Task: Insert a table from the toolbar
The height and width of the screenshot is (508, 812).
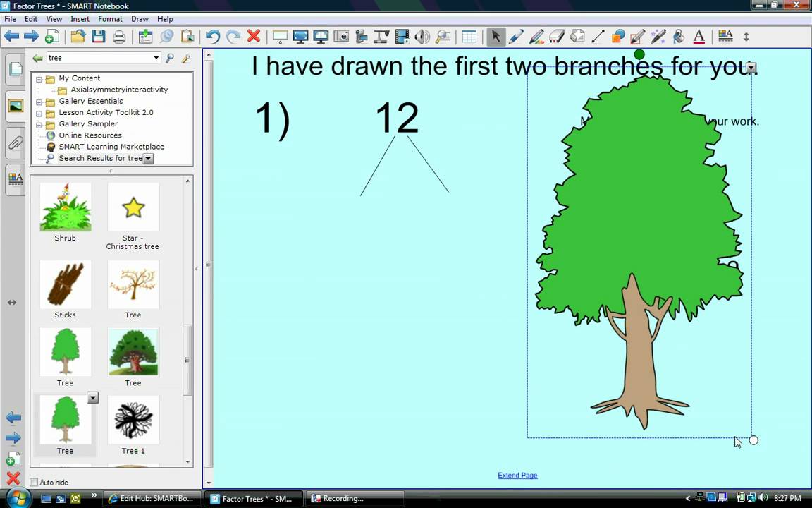Action: 469,36
